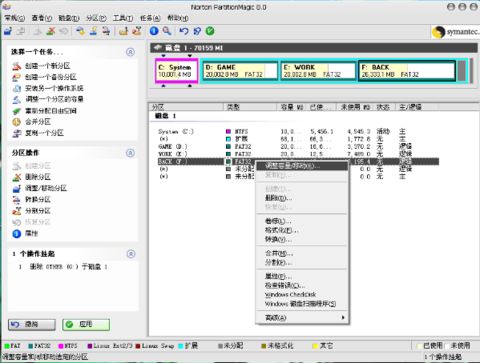480x363 pixels.
Task: Choose 分割(E) in the context menu
Action: point(302,263)
